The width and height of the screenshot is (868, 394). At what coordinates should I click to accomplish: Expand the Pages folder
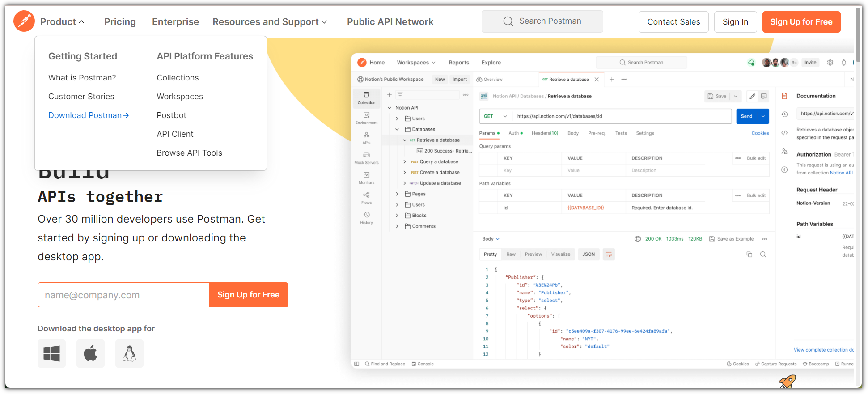[x=397, y=194]
